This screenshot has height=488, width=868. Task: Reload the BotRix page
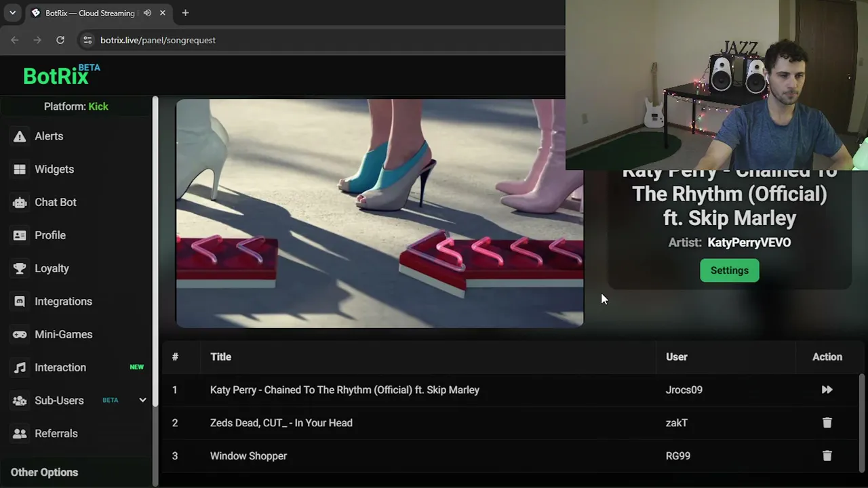click(60, 40)
